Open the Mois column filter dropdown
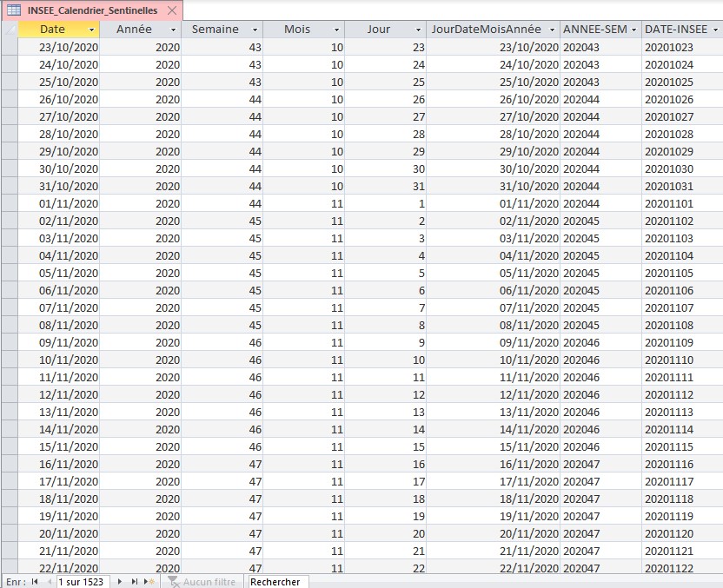This screenshot has width=723, height=588. pos(336,30)
